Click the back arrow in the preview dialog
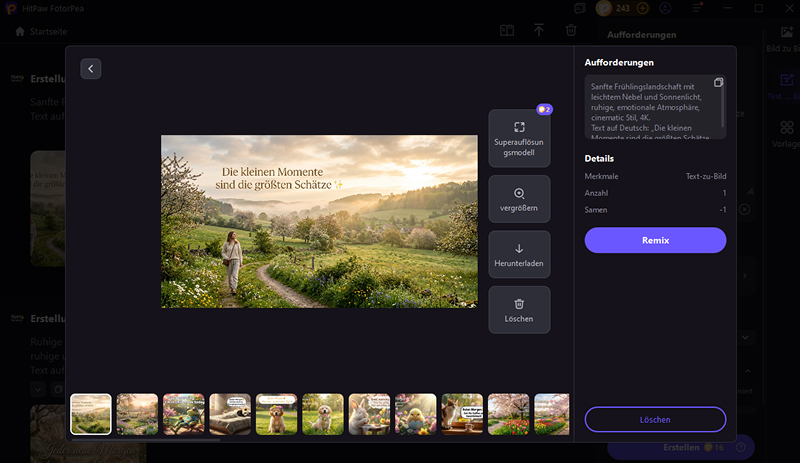This screenshot has height=463, width=800. (91, 69)
